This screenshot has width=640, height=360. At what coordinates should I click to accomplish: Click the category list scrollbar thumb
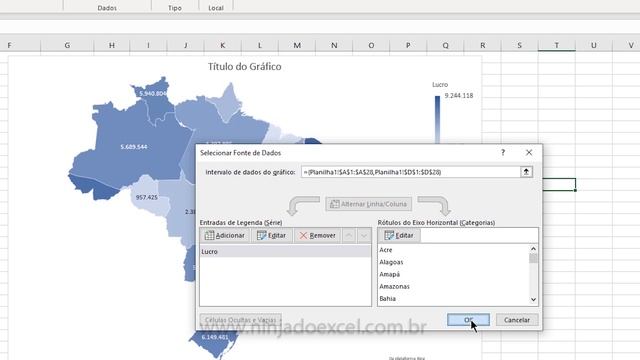click(533, 258)
